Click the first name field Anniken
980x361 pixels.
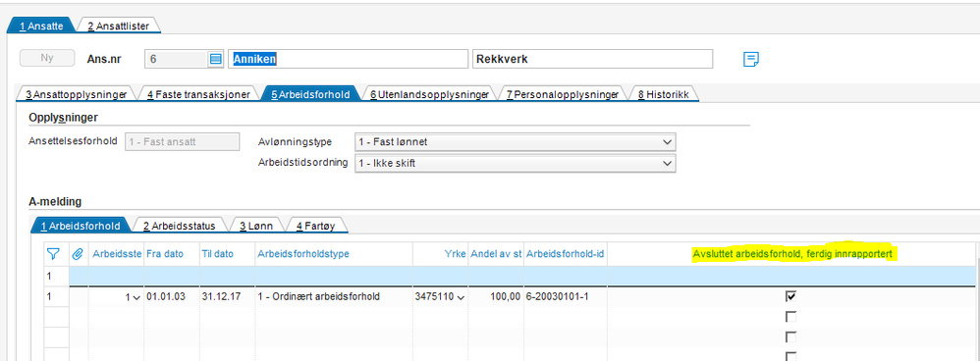348,59
